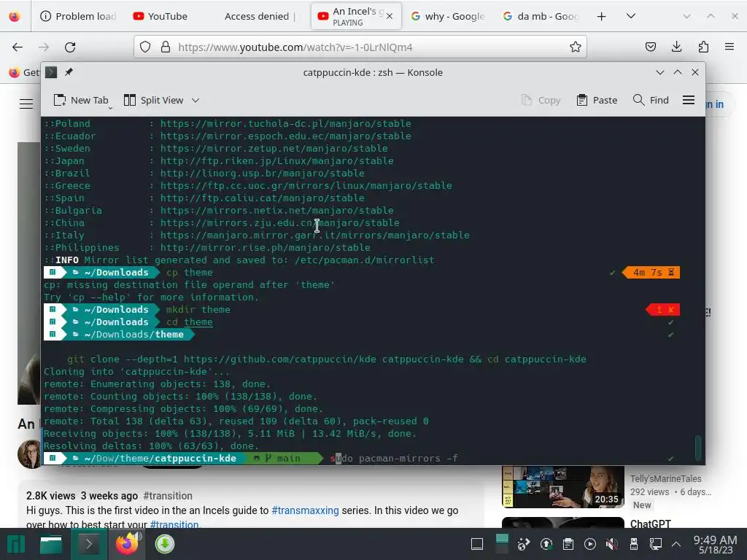The width and height of the screenshot is (747, 560).
Task: Click the Konsole pin window icon
Action: 69,72
